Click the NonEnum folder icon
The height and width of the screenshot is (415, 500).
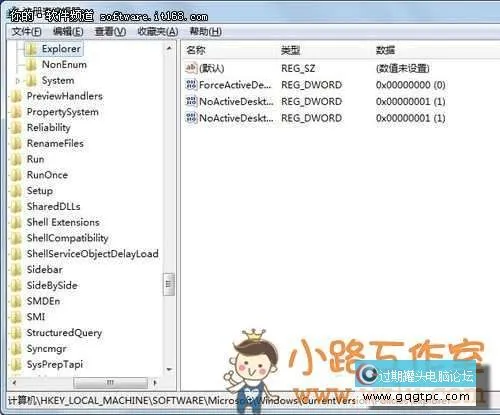click(31, 65)
